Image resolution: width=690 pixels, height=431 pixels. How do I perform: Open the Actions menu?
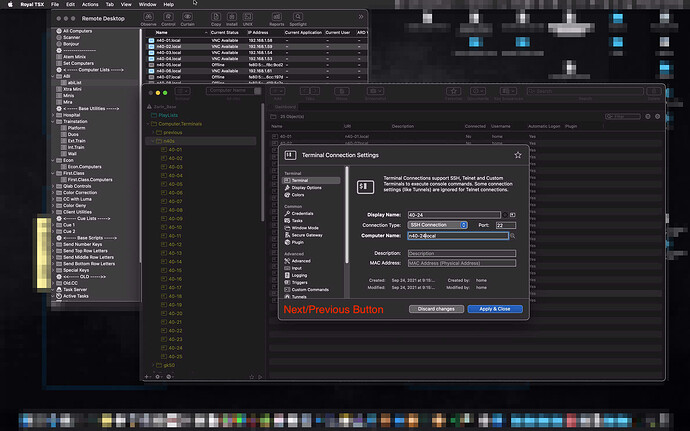90,4
